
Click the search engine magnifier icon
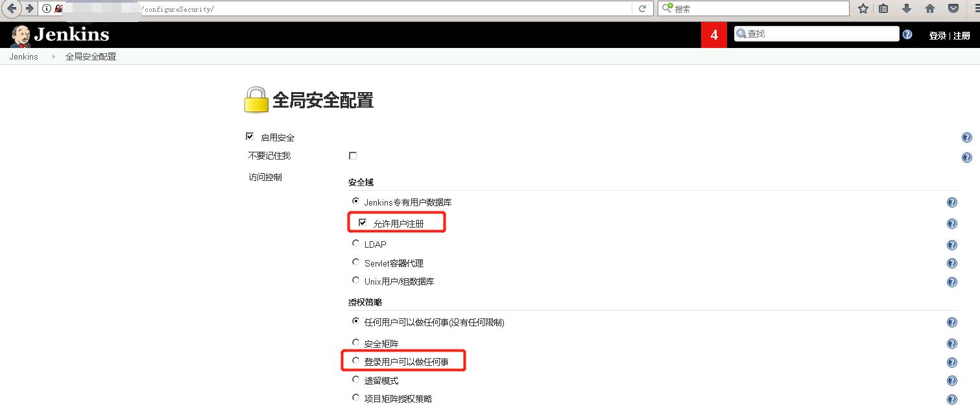click(x=667, y=8)
